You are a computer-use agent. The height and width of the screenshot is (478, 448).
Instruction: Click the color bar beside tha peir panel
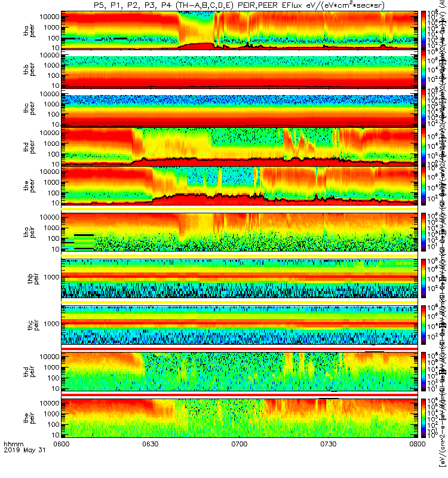pyautogui.click(x=424, y=232)
